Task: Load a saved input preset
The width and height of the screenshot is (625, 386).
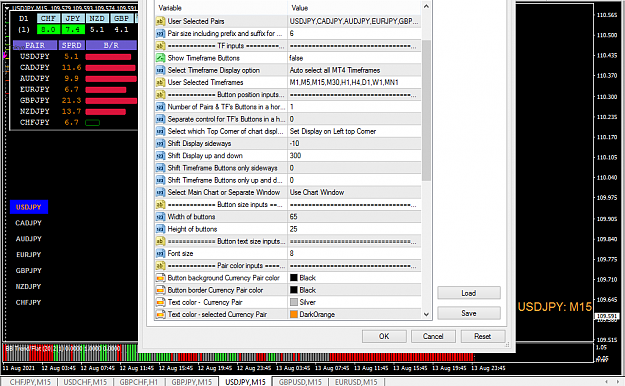Action: coord(469,293)
